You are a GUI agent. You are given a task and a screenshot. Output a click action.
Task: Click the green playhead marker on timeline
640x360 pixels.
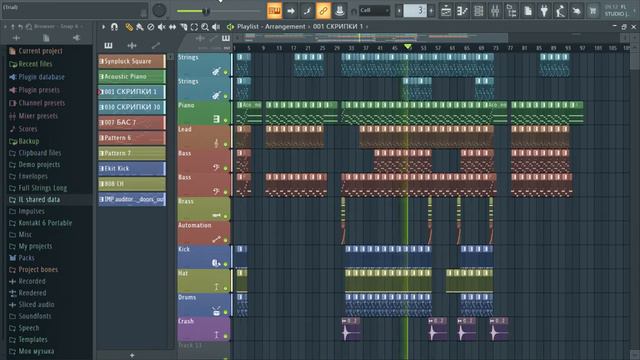click(407, 47)
